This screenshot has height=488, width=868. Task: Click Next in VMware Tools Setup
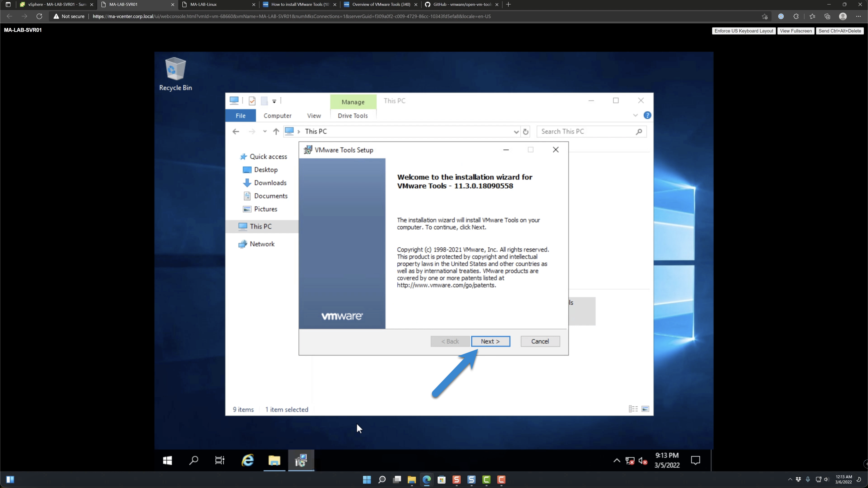coord(490,341)
